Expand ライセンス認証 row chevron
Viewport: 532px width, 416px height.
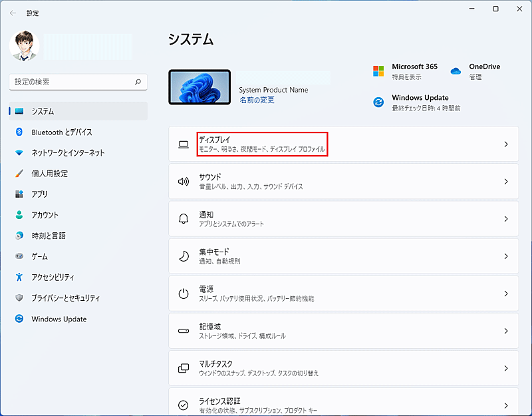pyautogui.click(x=506, y=405)
